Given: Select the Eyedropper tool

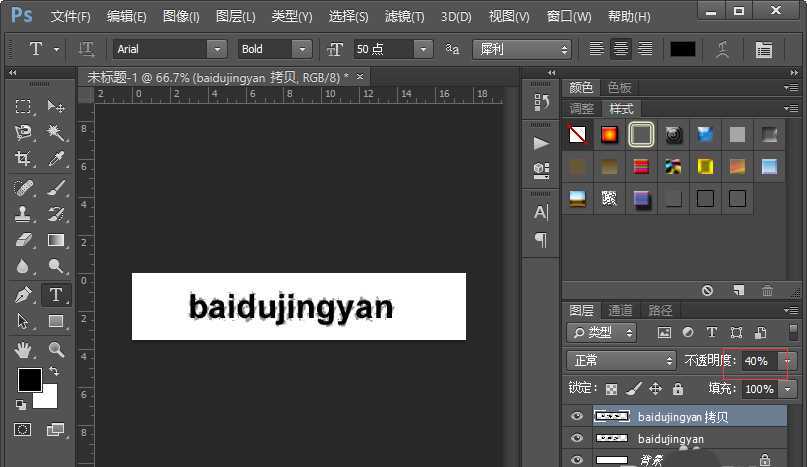Looking at the screenshot, I should pos(56,159).
